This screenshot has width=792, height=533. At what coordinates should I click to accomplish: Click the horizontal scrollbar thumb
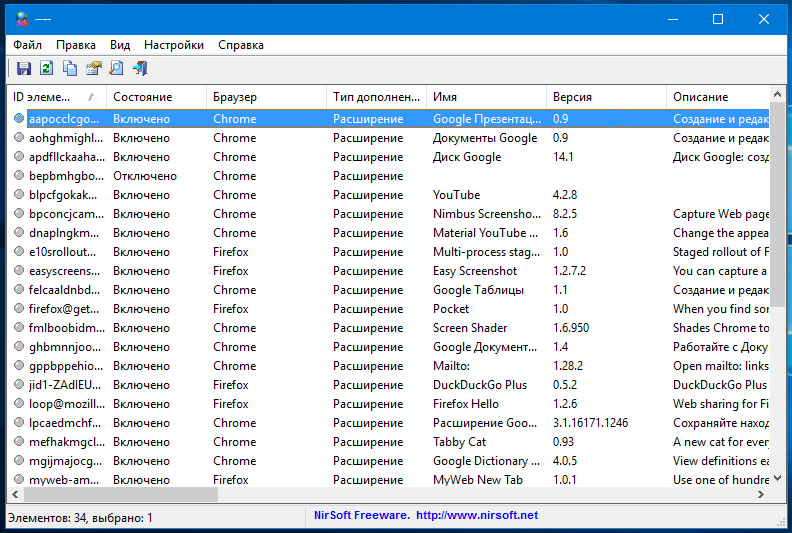coord(121,495)
